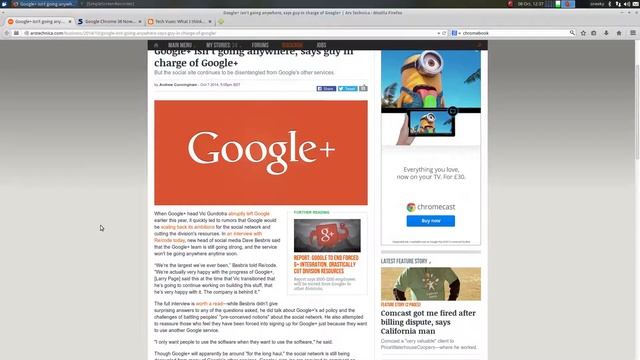This screenshot has width=640, height=360.
Task: Switch to the Google Chrome 38 Now tab
Action: 109,21
